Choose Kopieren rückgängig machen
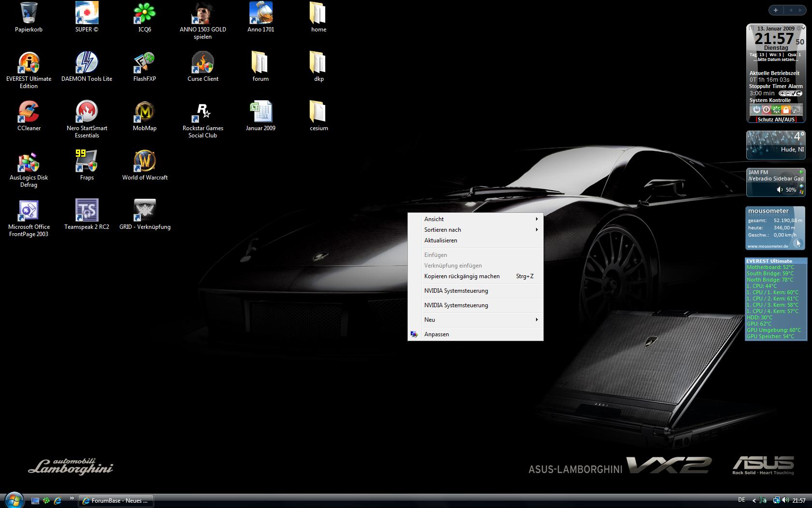 coord(476,276)
